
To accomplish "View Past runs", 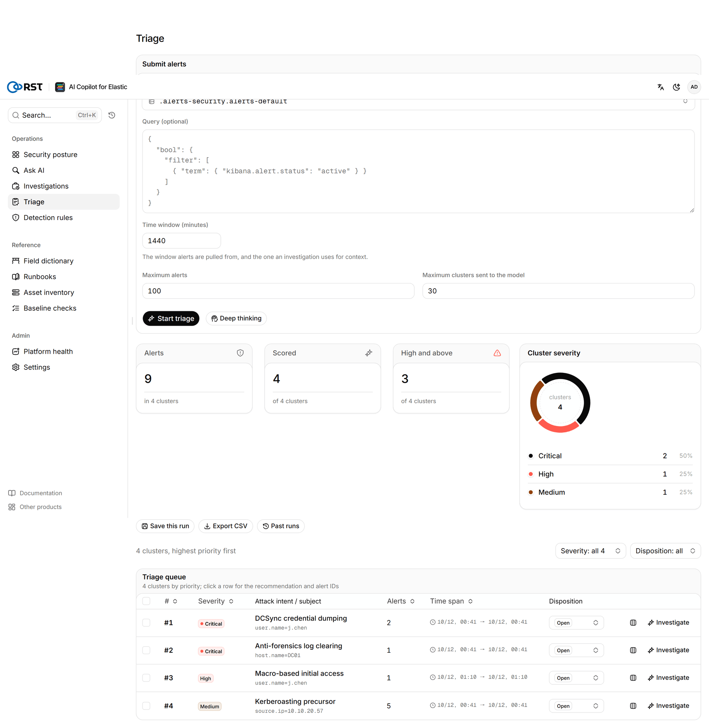I will [x=281, y=526].
